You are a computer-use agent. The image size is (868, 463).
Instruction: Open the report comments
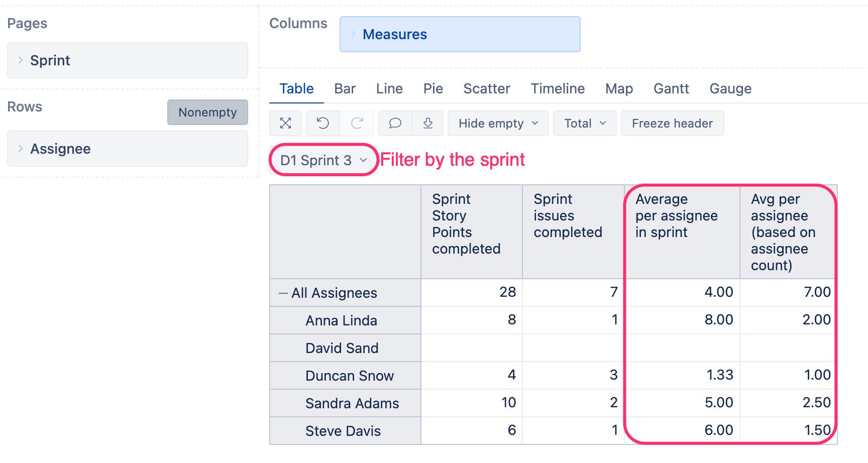point(395,123)
